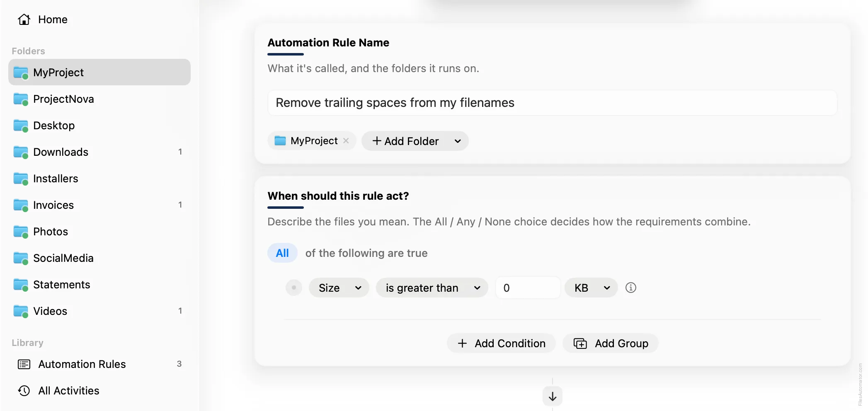This screenshot has width=868, height=411.
Task: Select the Videos folder icon
Action: [x=21, y=312]
